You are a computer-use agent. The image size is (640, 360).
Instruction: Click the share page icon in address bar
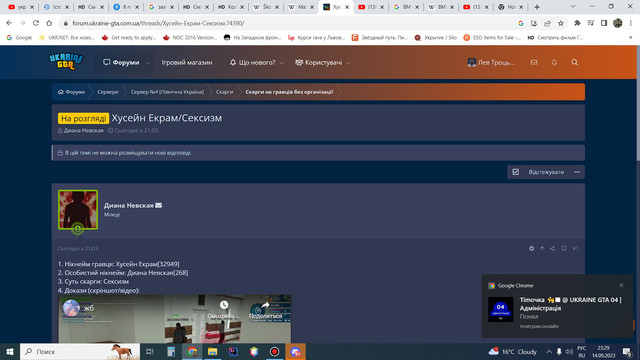tap(547, 23)
